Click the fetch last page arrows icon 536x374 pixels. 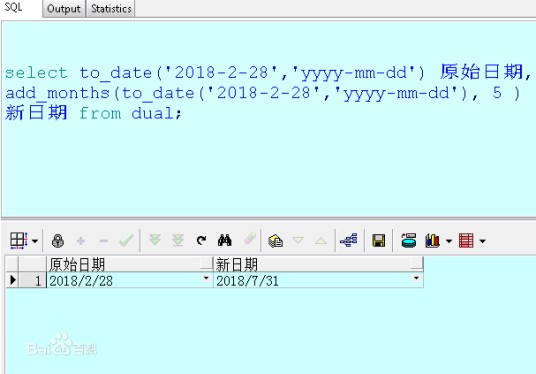point(178,240)
